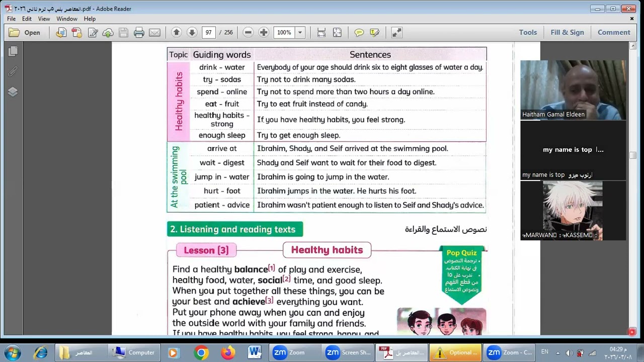Click the 100% zoom value field

click(x=284, y=32)
